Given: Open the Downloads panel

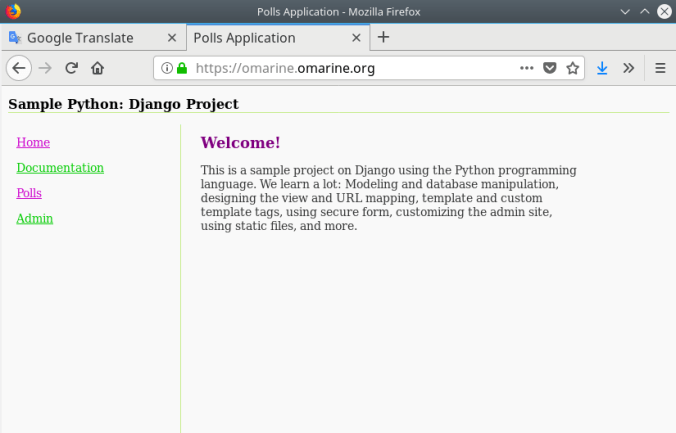Looking at the screenshot, I should click(x=602, y=68).
